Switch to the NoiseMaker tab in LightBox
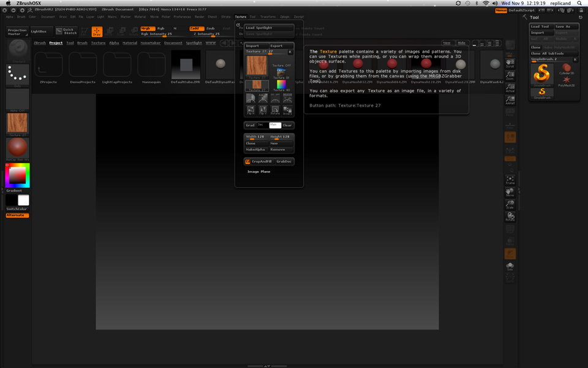The width and height of the screenshot is (588, 368). [151, 43]
